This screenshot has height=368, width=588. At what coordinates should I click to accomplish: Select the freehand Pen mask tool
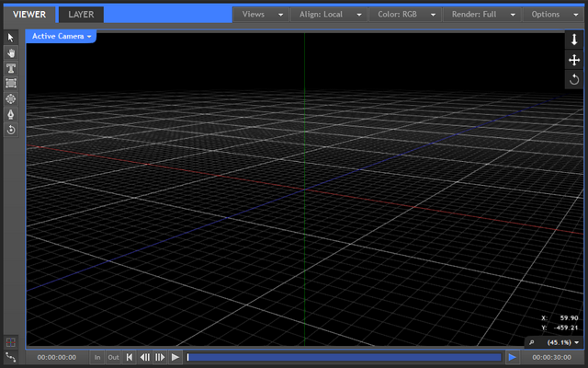pyautogui.click(x=11, y=114)
